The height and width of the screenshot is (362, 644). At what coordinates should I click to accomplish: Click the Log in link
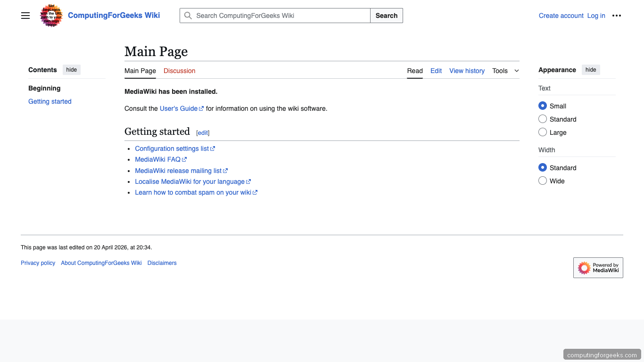(596, 16)
